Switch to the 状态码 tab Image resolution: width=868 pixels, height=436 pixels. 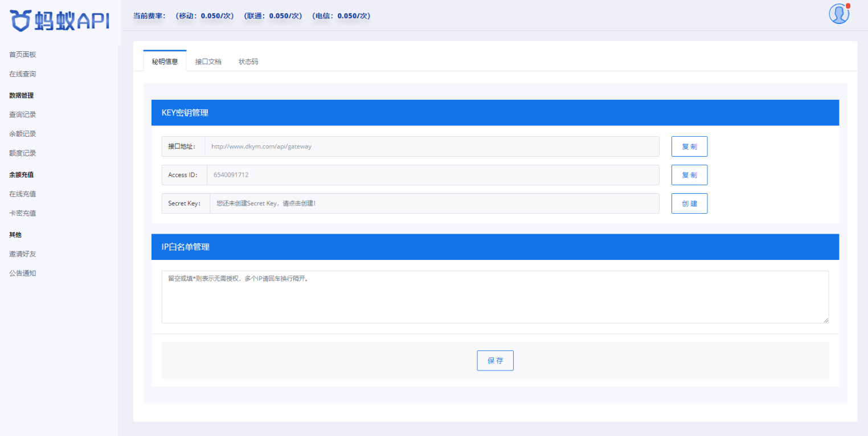(x=248, y=61)
